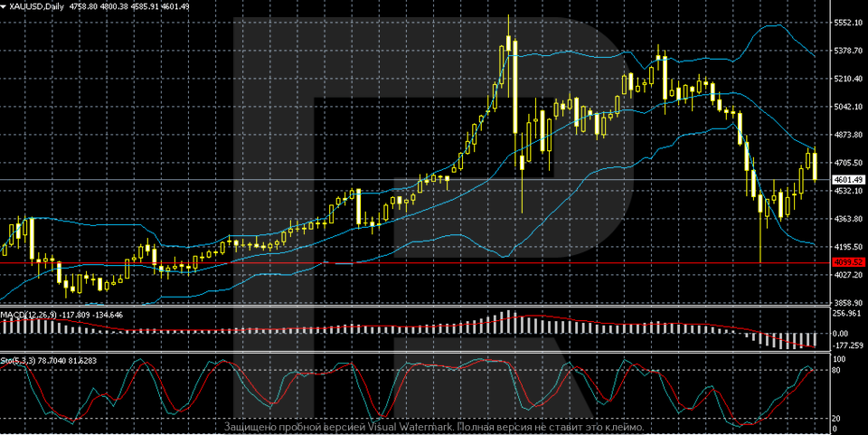Click the 20 level on stochastic scale
The image size is (868, 435).
[x=839, y=418]
